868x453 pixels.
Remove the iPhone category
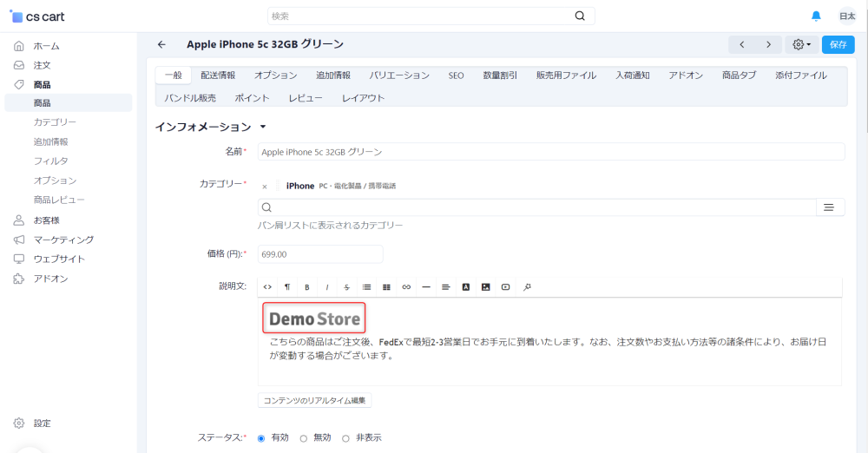[x=265, y=187]
